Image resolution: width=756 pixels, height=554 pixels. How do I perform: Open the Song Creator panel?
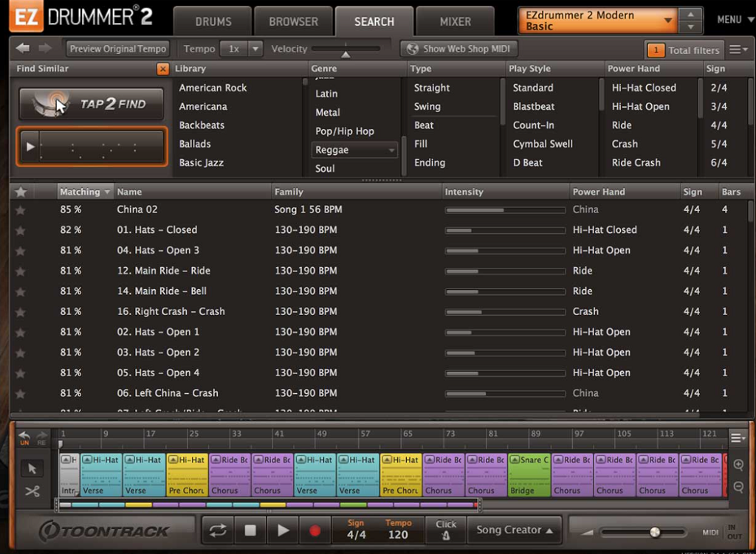pos(515,530)
